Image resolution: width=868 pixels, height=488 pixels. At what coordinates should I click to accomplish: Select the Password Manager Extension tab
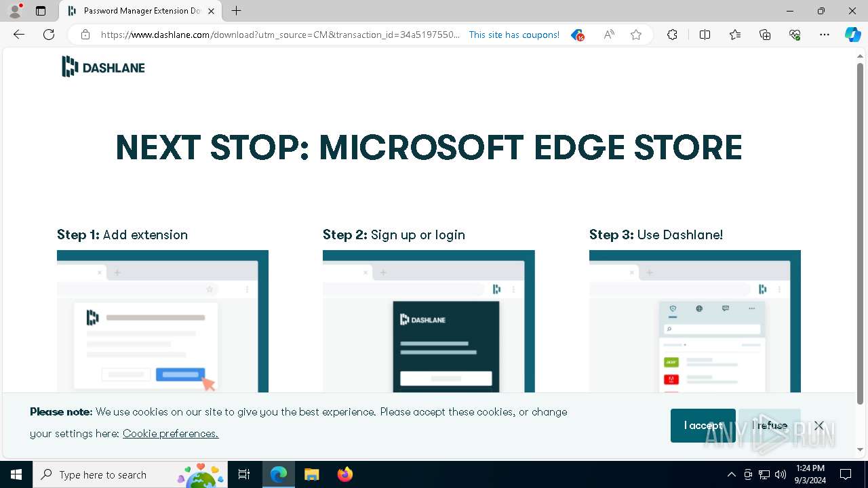click(x=140, y=11)
